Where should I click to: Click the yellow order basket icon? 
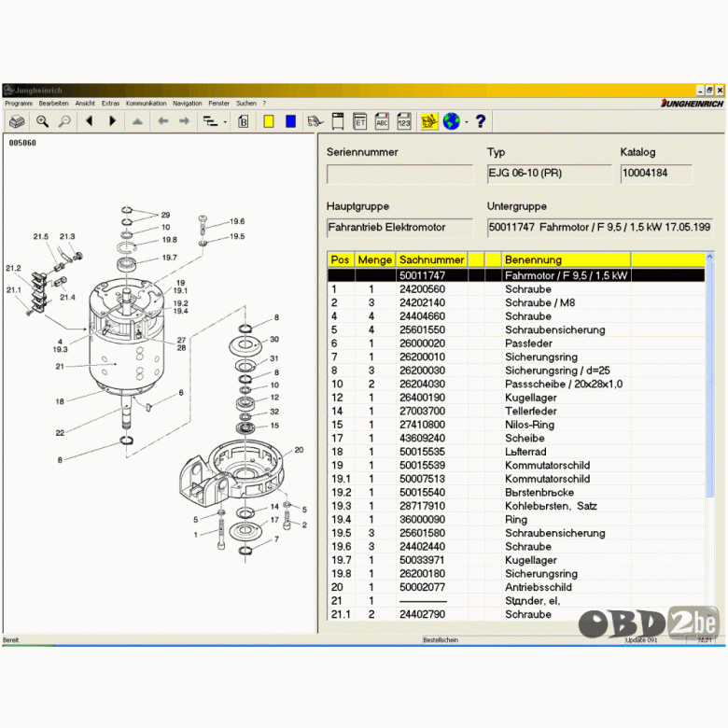click(429, 121)
